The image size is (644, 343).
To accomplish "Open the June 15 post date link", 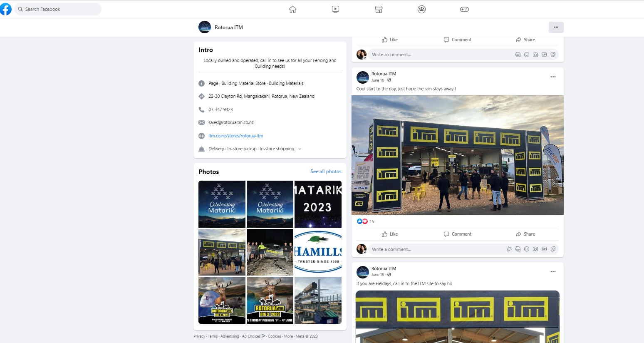I will coord(378,275).
